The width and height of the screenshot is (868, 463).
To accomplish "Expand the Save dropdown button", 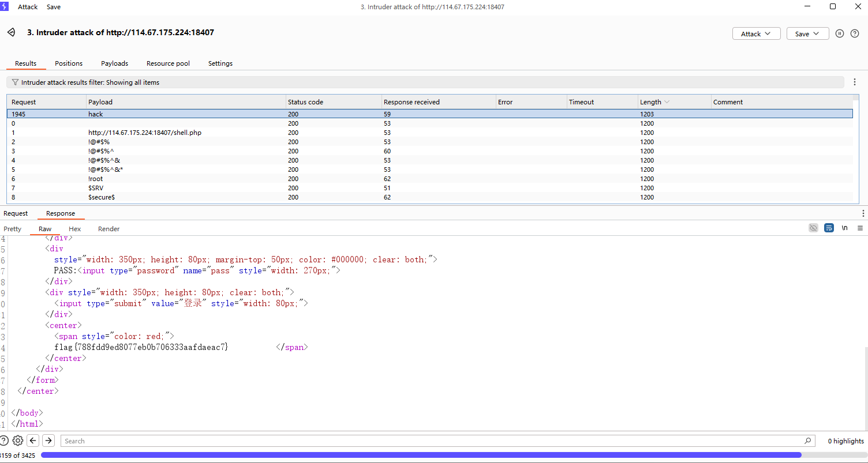I will 807,33.
